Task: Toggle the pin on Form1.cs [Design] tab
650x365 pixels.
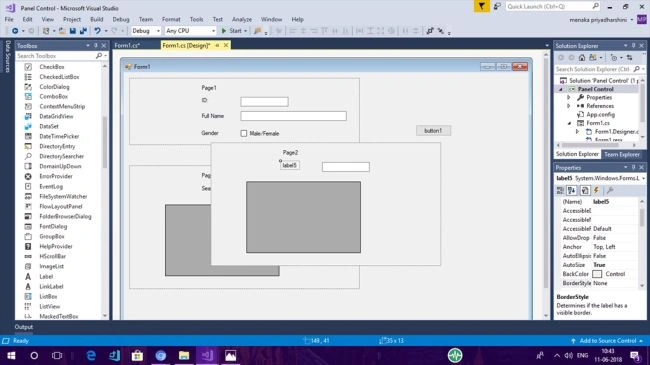Action: pyautogui.click(x=217, y=45)
